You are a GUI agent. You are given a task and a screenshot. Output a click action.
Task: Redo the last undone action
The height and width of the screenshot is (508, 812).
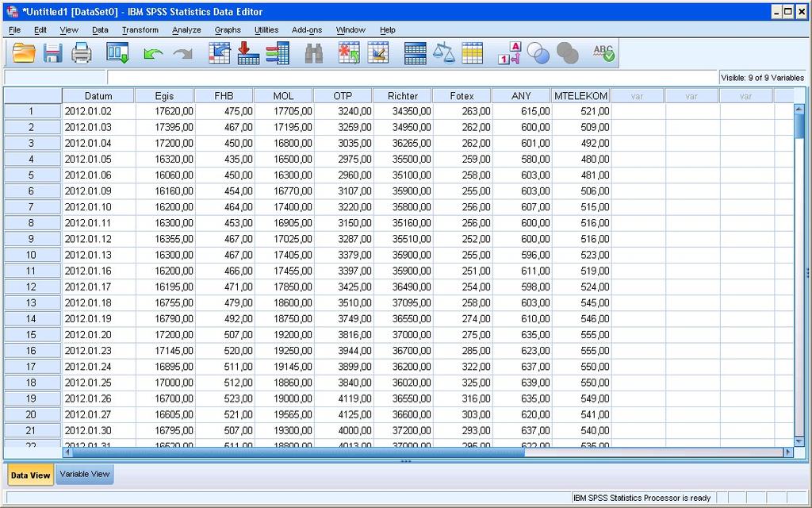[182, 53]
